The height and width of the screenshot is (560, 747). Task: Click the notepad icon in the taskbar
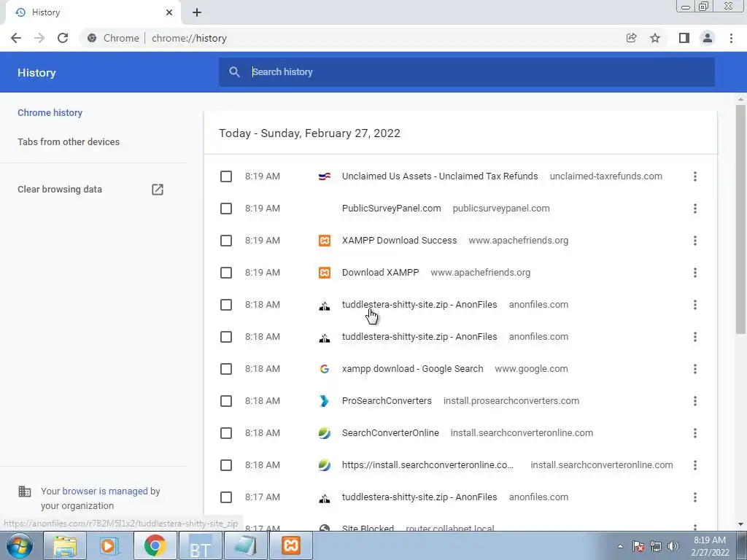tap(245, 545)
